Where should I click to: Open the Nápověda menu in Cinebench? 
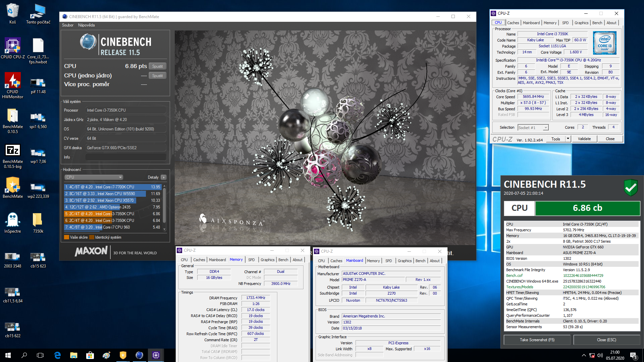(x=86, y=25)
